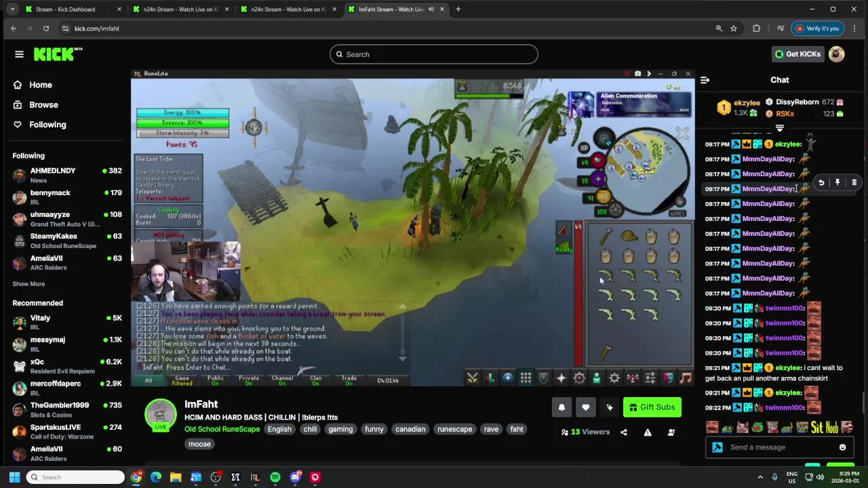
Task: Share the ImFaht stream
Action: (x=624, y=432)
